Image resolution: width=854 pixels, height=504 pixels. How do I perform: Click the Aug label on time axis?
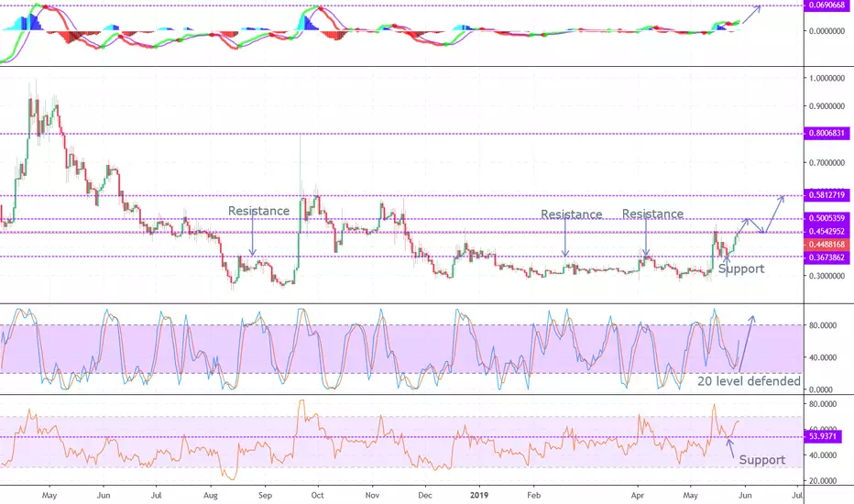pyautogui.click(x=210, y=495)
